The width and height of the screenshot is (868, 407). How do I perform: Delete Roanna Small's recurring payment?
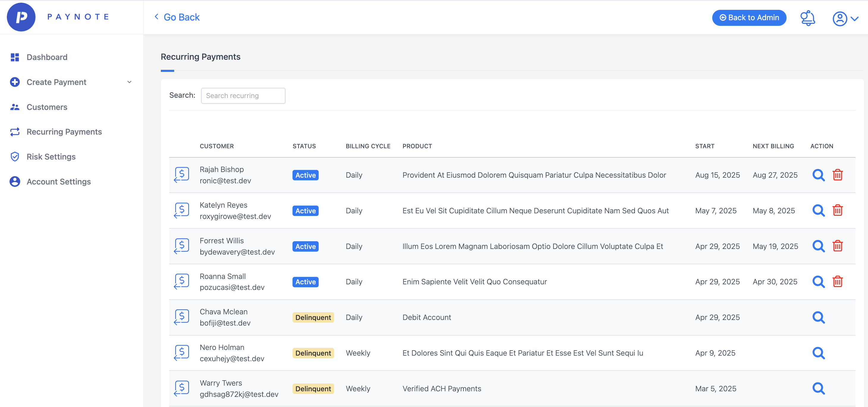pos(838,282)
